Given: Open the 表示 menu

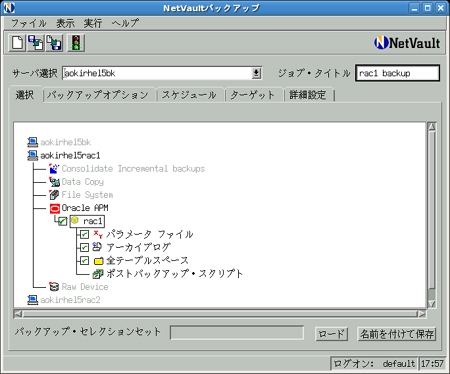Looking at the screenshot, I should (x=65, y=23).
